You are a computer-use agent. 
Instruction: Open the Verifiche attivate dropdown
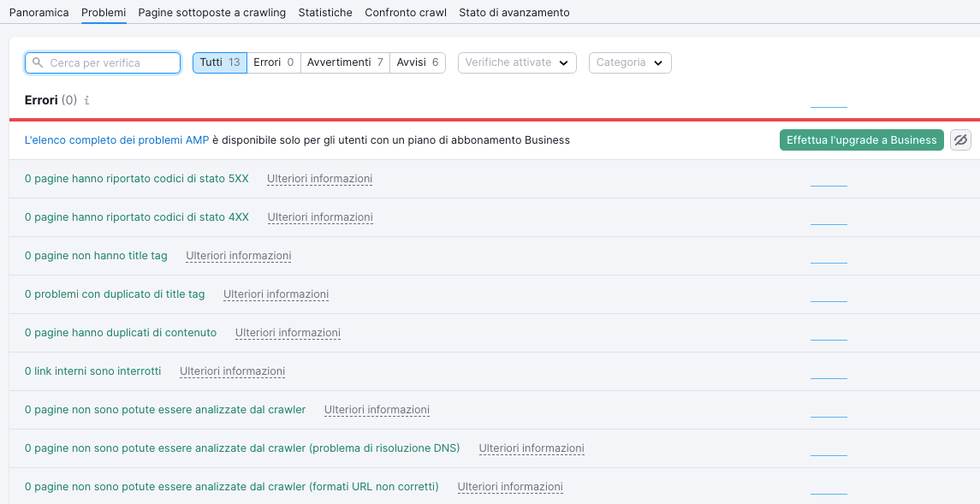click(516, 62)
